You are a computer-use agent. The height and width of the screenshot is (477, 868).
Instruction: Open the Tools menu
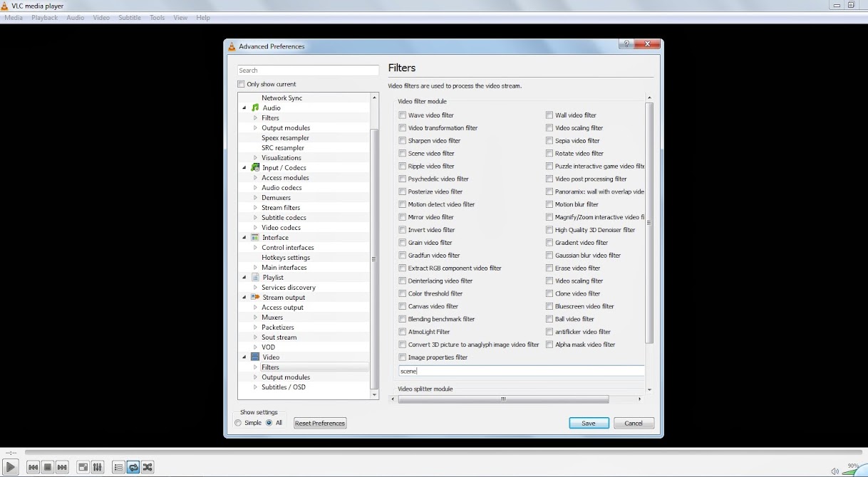click(157, 18)
